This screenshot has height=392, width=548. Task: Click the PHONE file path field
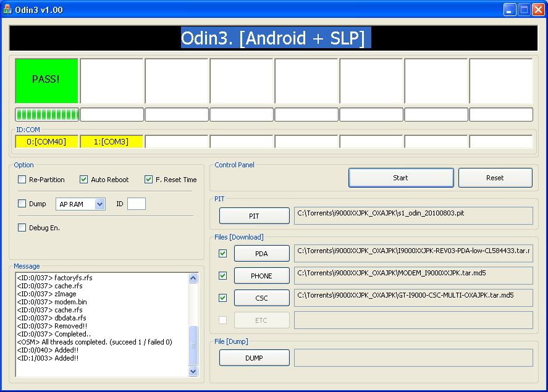(x=413, y=276)
